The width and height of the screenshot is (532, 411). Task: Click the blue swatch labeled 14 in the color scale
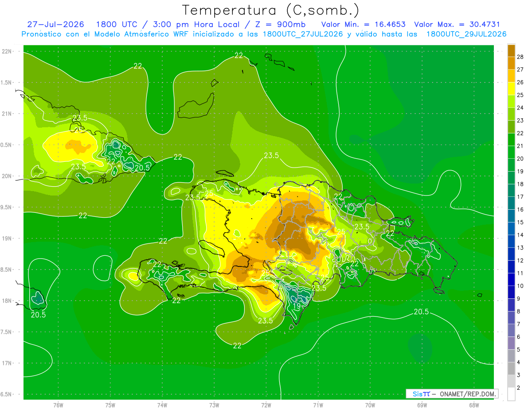point(511,228)
